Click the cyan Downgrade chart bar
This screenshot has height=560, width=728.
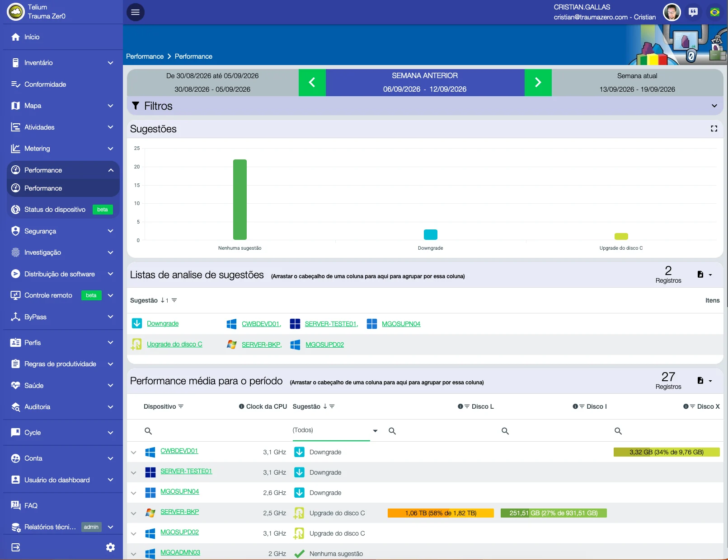pos(431,234)
